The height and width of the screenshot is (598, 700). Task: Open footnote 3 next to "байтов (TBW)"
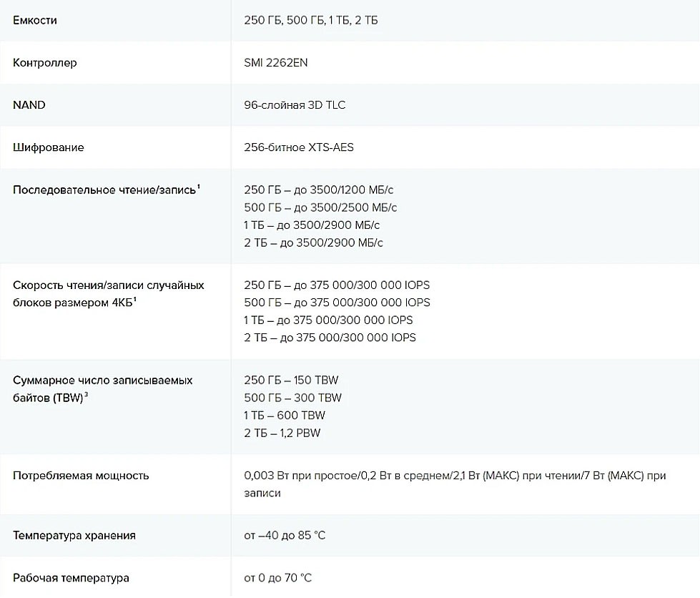tap(86, 395)
